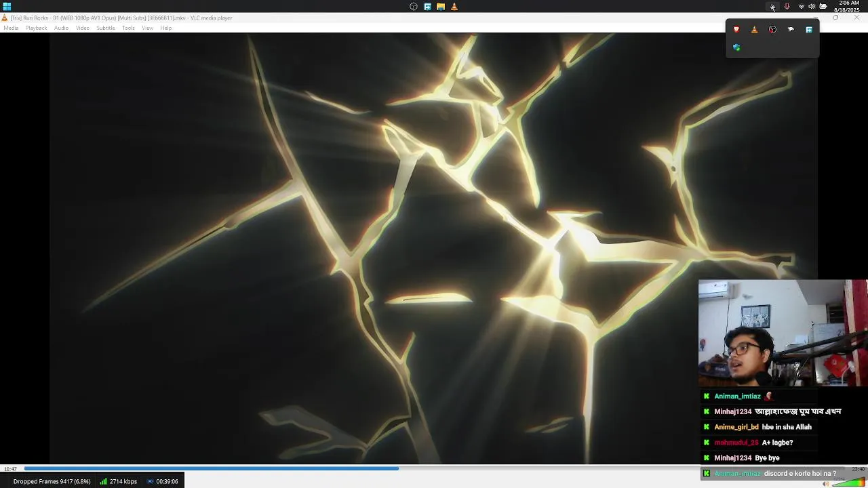Click the webcam overlay thumbnail
This screenshot has height=488, width=868.
point(783,333)
